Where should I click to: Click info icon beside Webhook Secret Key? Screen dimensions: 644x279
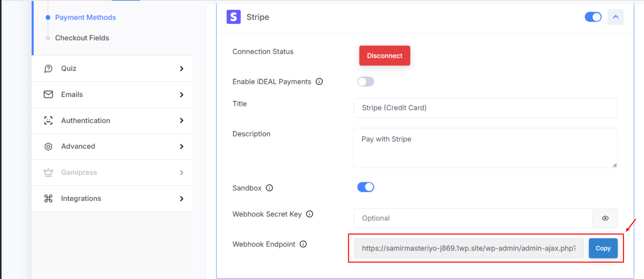310,214
